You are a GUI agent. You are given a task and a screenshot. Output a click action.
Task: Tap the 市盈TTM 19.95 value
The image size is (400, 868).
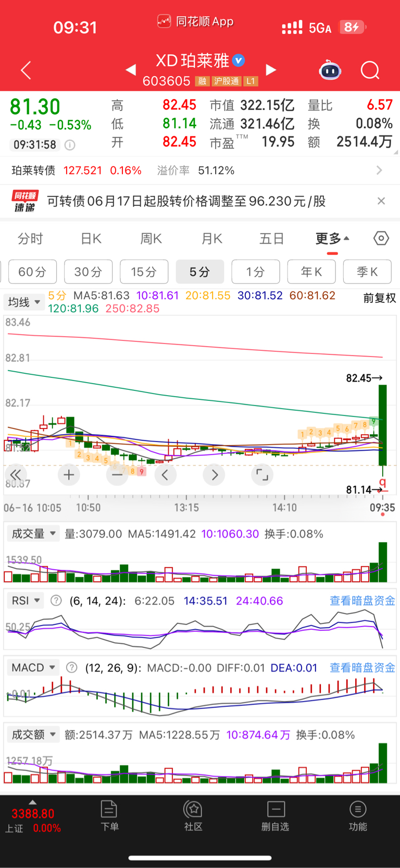(278, 142)
